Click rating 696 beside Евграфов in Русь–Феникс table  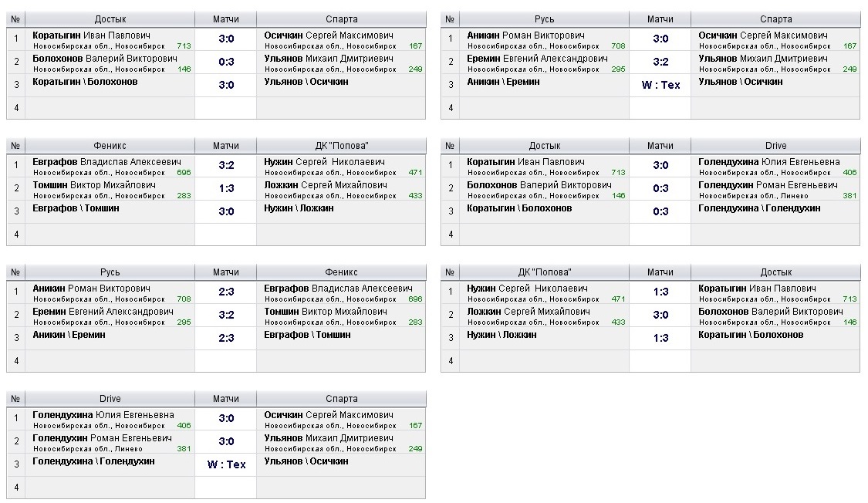click(x=415, y=299)
